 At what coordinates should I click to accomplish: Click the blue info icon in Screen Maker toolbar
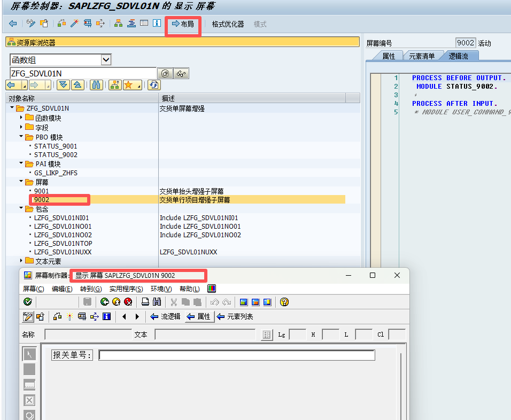pyautogui.click(x=106, y=316)
